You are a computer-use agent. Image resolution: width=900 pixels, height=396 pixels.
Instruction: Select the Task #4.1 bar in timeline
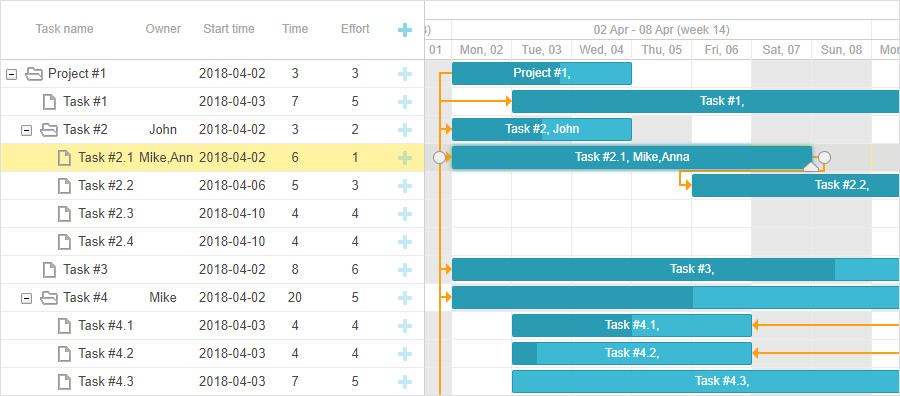631,325
